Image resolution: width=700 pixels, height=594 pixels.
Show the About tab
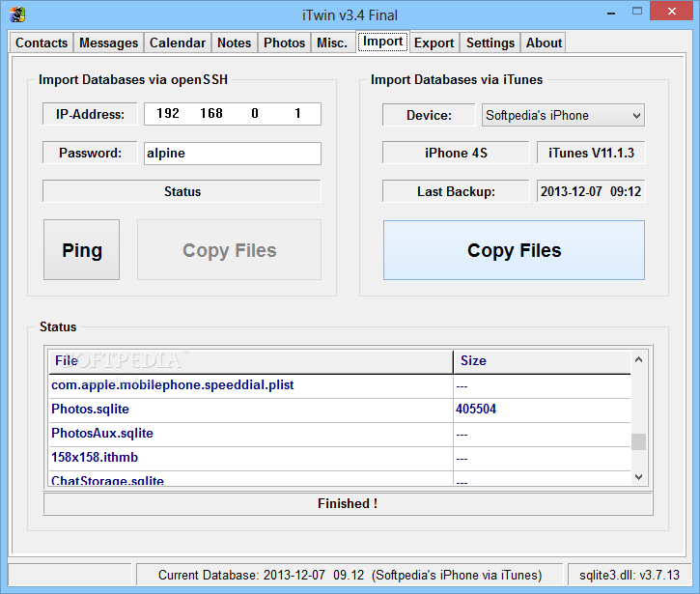(x=544, y=42)
